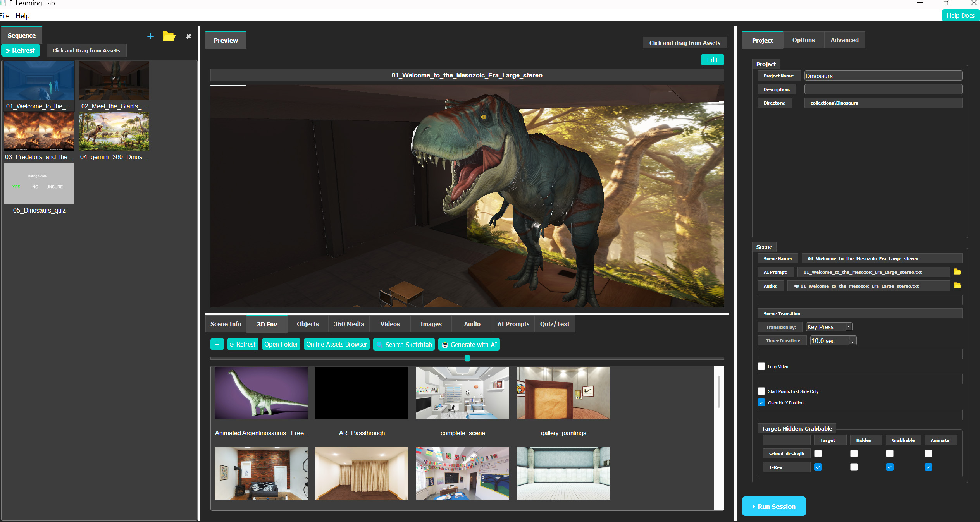Click the Online Assets Browser button
Viewport: 980px width, 522px height.
336,344
